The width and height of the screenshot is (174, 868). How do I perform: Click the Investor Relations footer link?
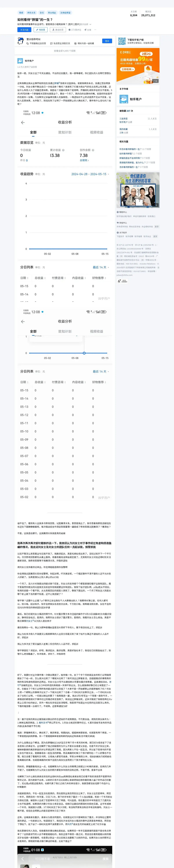[148, 264]
